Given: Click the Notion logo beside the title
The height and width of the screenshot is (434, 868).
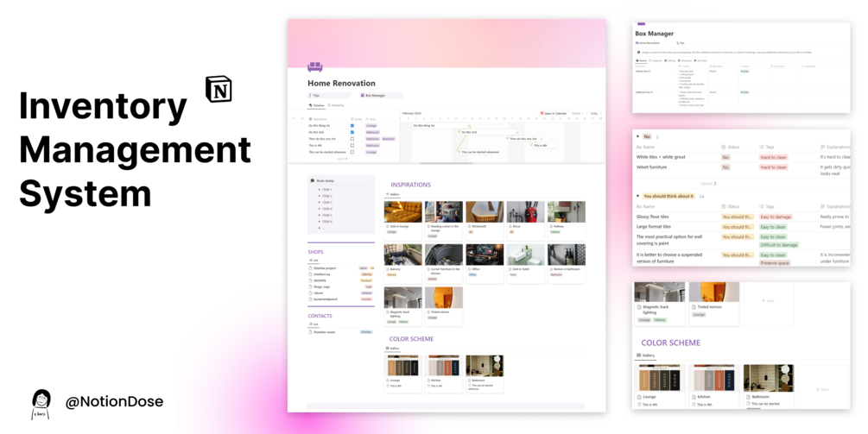Looking at the screenshot, I should pyautogui.click(x=219, y=90).
